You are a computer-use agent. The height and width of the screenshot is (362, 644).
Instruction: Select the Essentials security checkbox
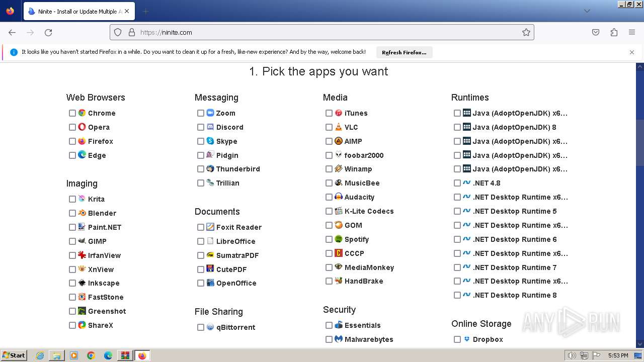[x=329, y=325]
